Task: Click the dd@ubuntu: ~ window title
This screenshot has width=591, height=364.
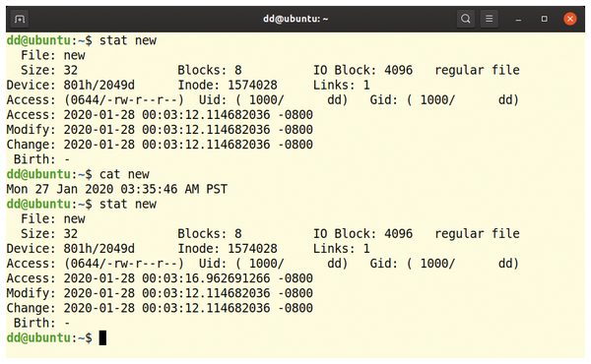Action: tap(295, 19)
